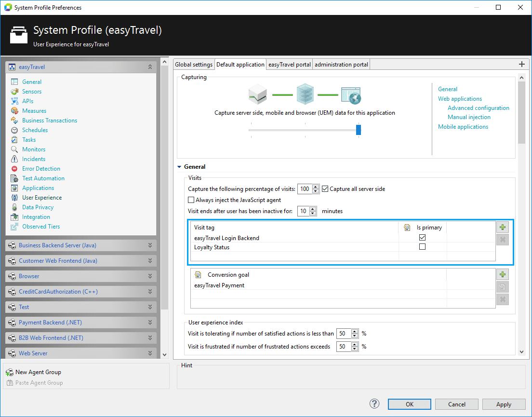Click the OK button
The image size is (532, 417).
[x=410, y=404]
